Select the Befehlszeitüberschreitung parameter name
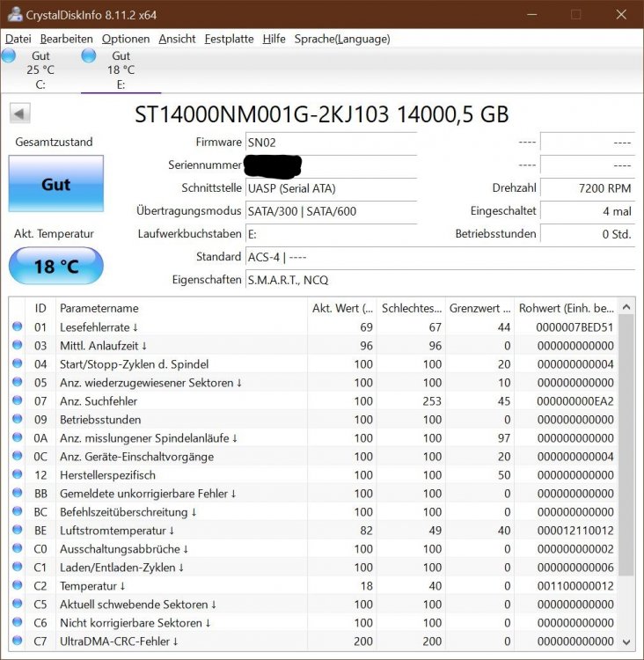 click(128, 512)
